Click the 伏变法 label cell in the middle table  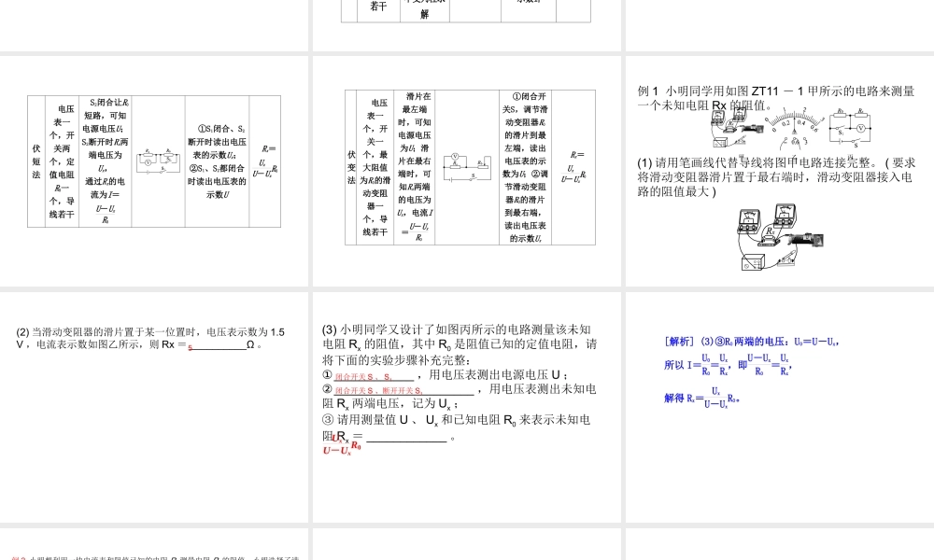coord(351,167)
